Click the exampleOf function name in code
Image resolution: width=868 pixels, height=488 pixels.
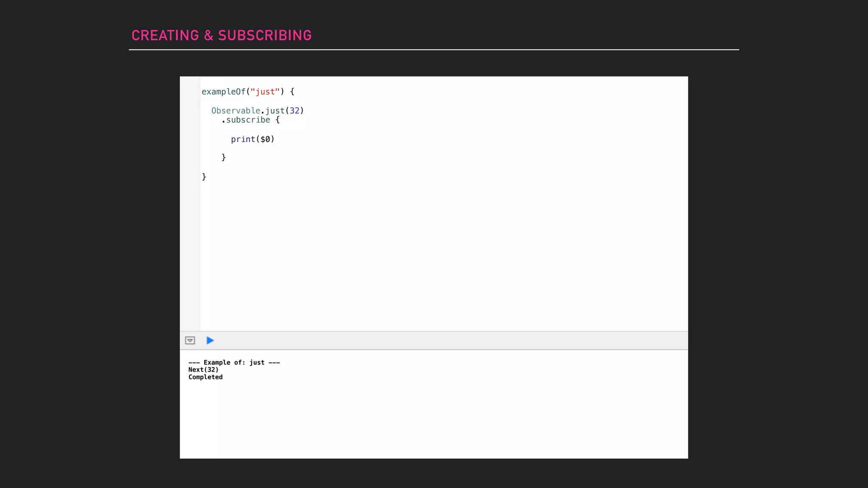[223, 92]
